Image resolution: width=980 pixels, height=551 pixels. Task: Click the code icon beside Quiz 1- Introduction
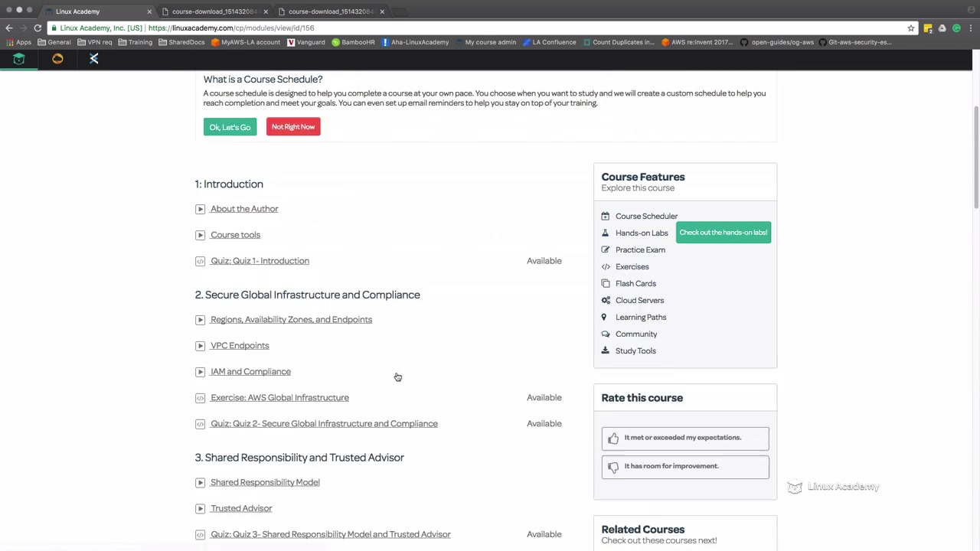(x=200, y=261)
